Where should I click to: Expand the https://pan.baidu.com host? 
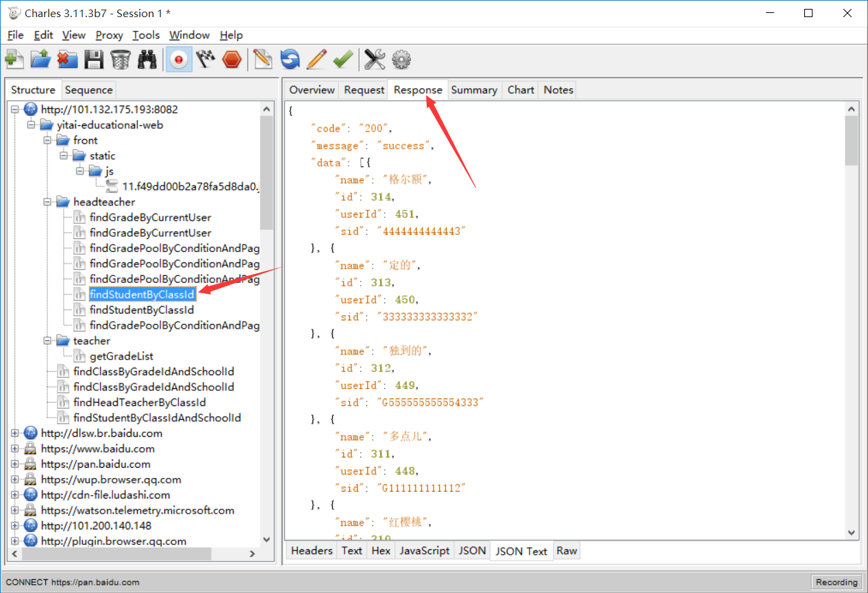pos(15,464)
